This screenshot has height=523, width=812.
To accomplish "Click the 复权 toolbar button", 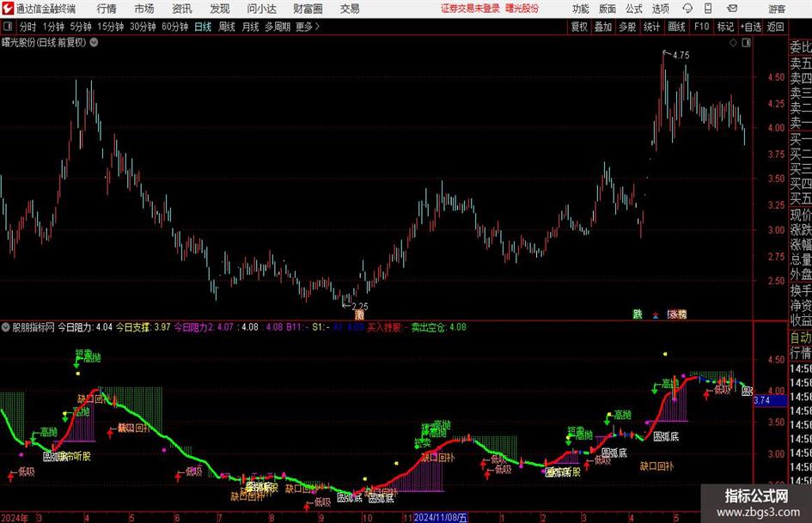I will point(579,27).
